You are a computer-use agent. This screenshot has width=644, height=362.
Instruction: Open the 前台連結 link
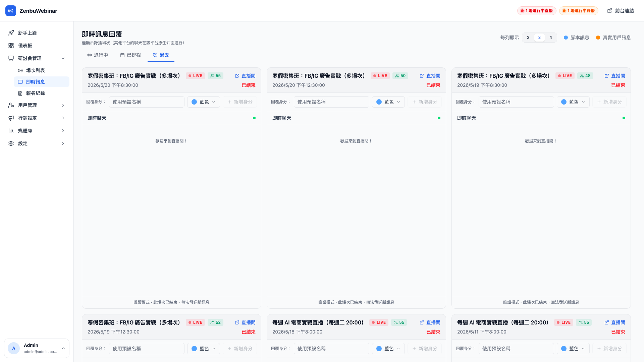621,11
